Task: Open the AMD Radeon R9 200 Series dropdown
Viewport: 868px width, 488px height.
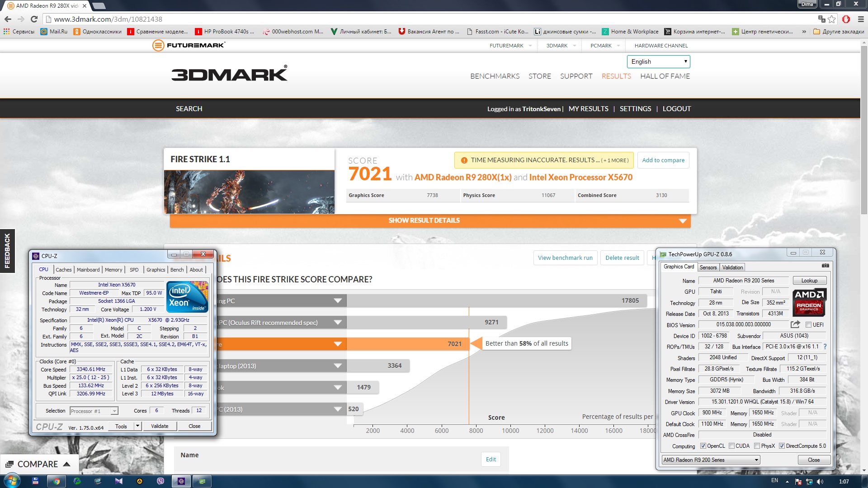Action: 710,460
